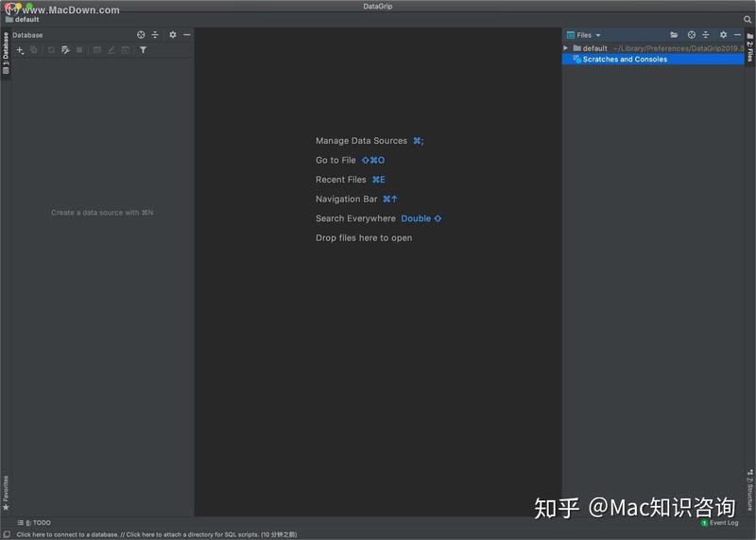The image size is (756, 540).
Task: Click the Duplicate data source icon
Action: 34,50
